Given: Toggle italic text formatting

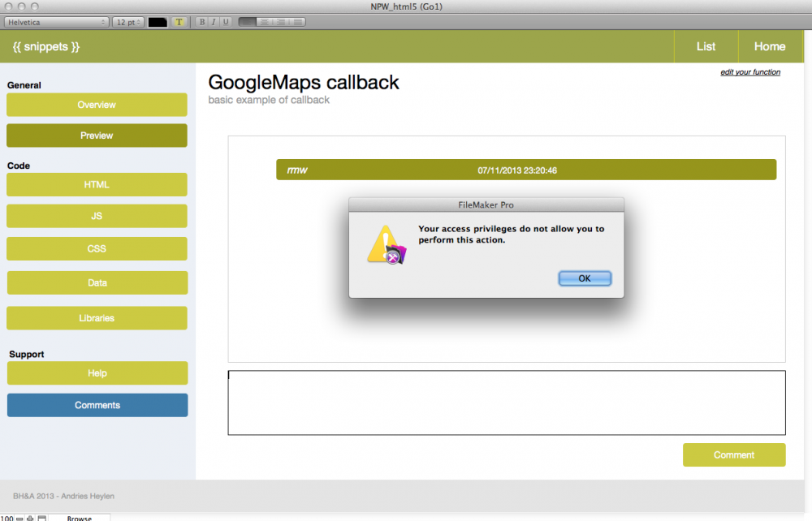Looking at the screenshot, I should point(214,22).
